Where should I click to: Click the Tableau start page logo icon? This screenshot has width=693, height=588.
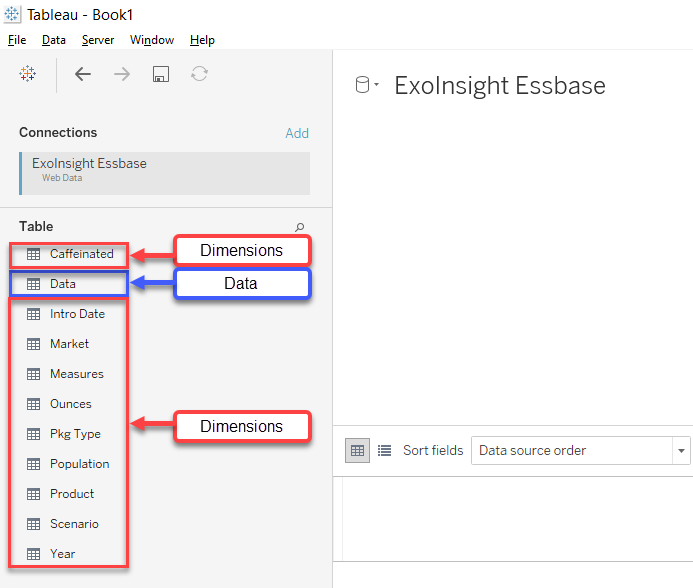(x=27, y=73)
